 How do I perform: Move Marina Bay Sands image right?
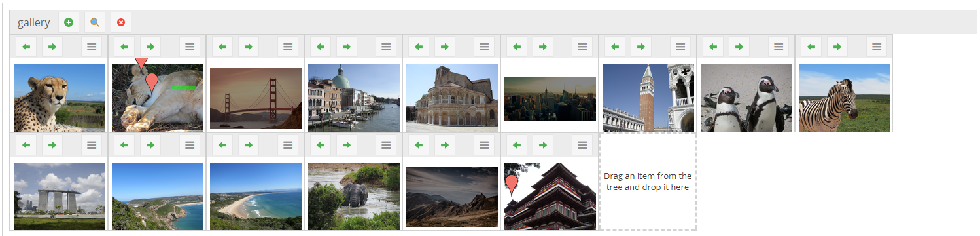[52, 145]
